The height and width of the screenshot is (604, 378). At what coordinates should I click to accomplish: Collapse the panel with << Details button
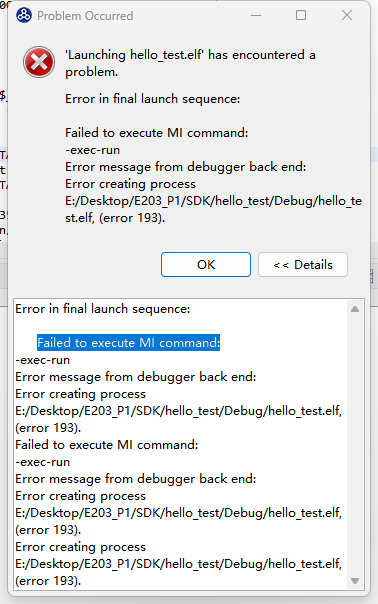[303, 265]
